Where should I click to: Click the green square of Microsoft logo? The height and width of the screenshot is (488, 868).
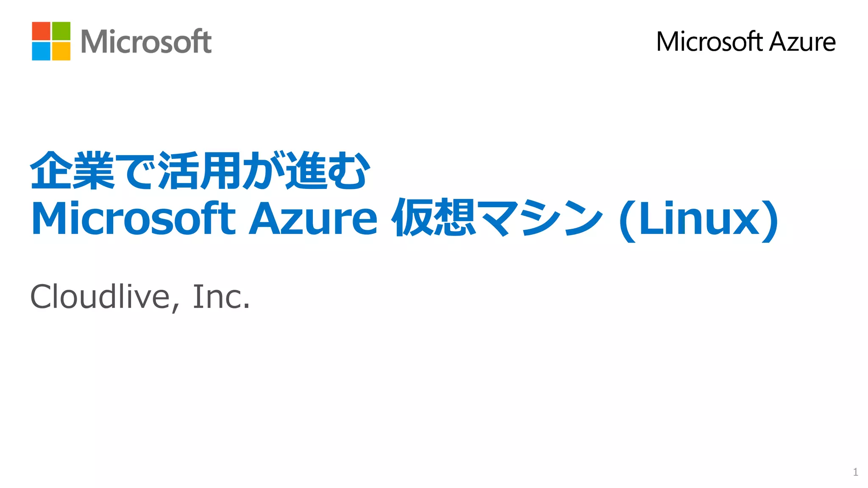click(x=61, y=31)
